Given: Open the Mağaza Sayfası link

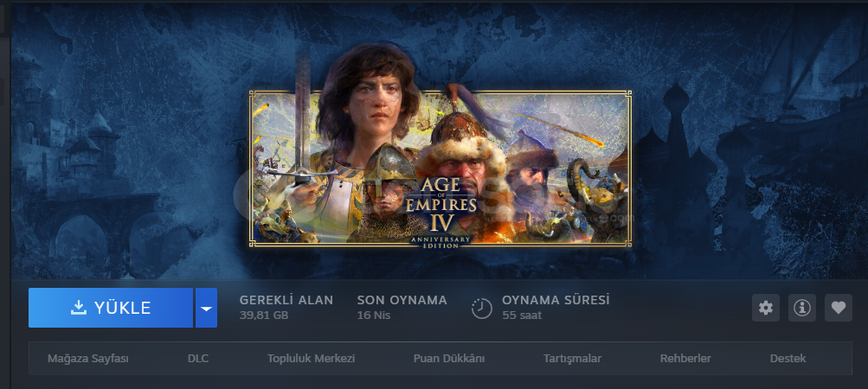Looking at the screenshot, I should (88, 359).
